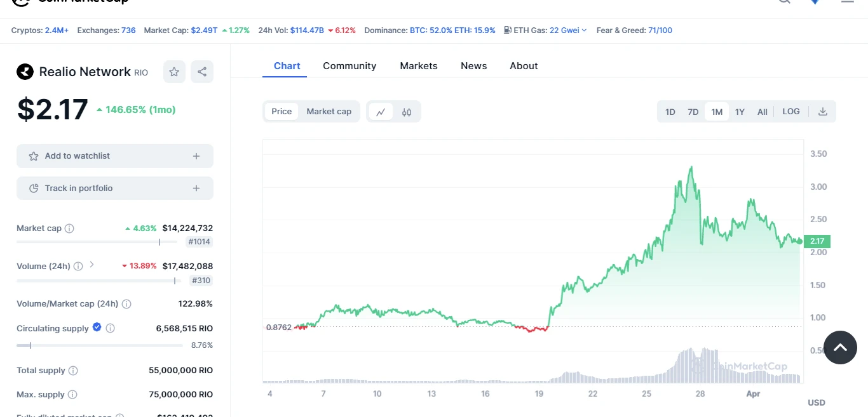Open BTC 52.0% ETH 15.9% dominance link
This screenshot has height=417, width=868.
pyautogui.click(x=452, y=30)
